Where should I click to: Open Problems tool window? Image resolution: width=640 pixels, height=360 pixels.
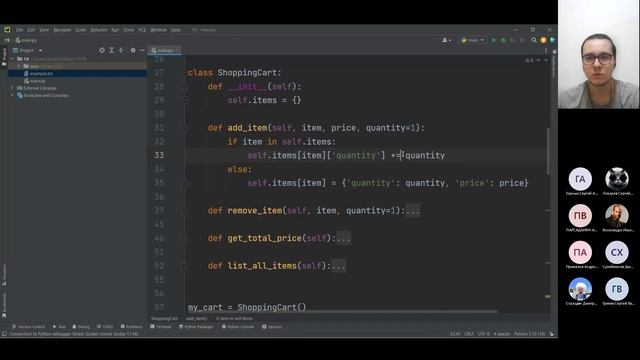click(x=131, y=327)
